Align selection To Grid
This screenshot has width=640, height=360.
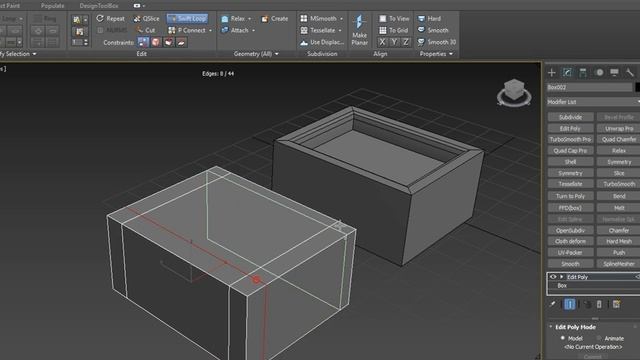point(393,30)
